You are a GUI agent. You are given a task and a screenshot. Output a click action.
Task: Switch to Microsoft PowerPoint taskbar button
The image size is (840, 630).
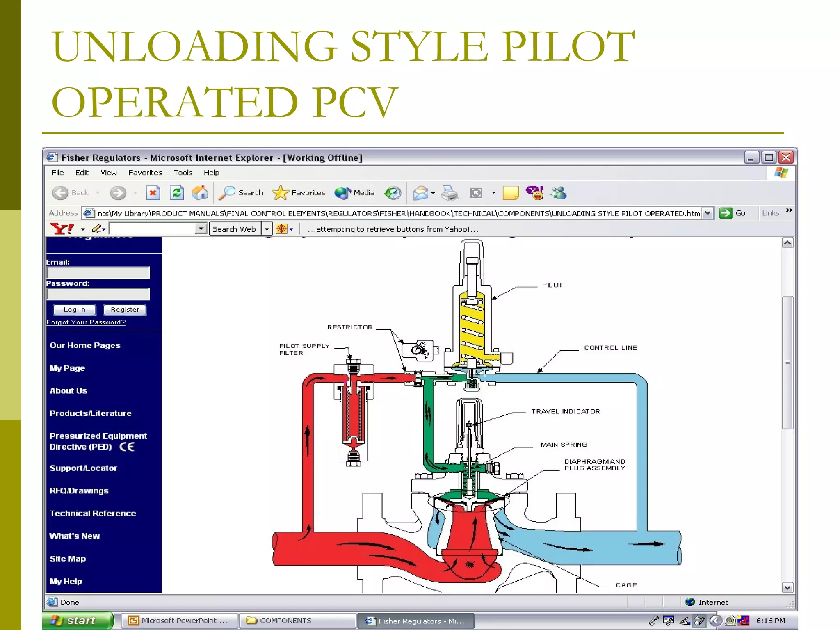pyautogui.click(x=180, y=621)
